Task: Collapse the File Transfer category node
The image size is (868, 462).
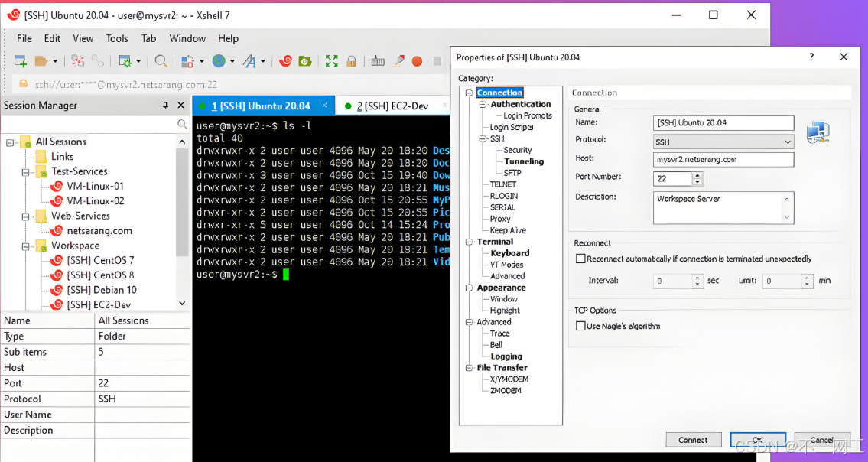Action: pyautogui.click(x=469, y=367)
